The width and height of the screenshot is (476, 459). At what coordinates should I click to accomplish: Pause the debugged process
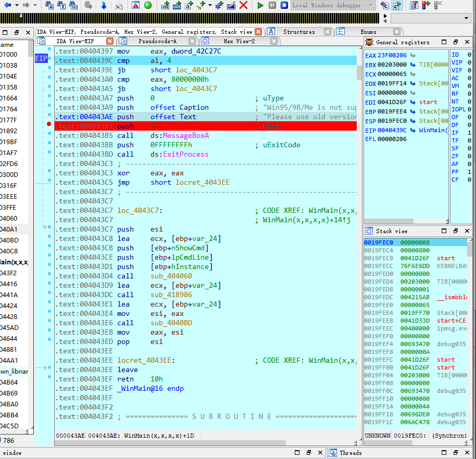point(272,5)
